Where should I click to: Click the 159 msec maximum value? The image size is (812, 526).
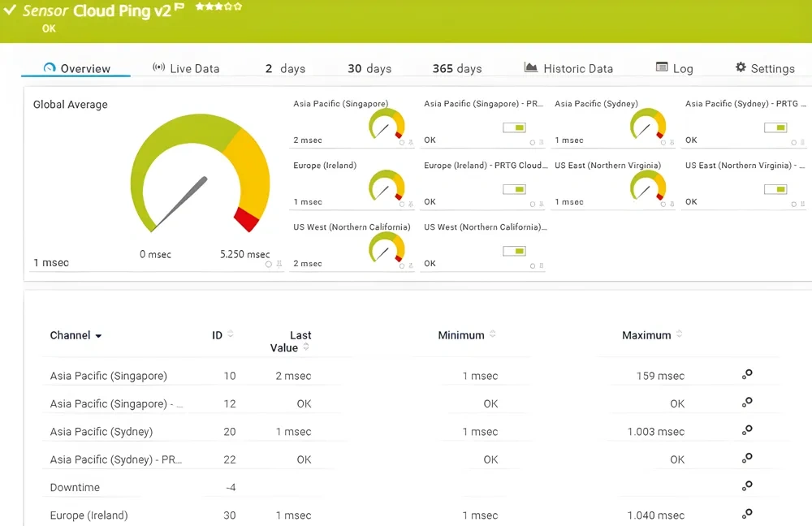[x=660, y=376]
